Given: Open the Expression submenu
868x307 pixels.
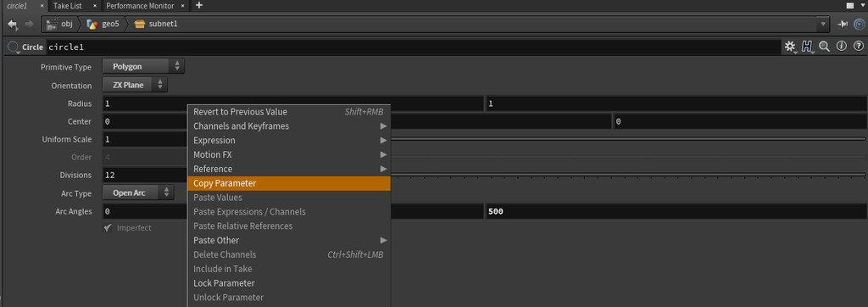Looking at the screenshot, I should pyautogui.click(x=289, y=141).
